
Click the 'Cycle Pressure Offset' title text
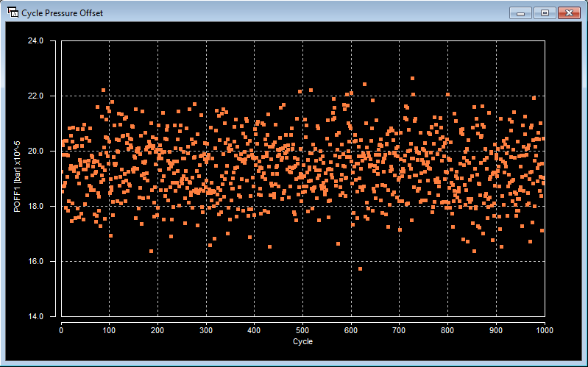[x=62, y=13]
